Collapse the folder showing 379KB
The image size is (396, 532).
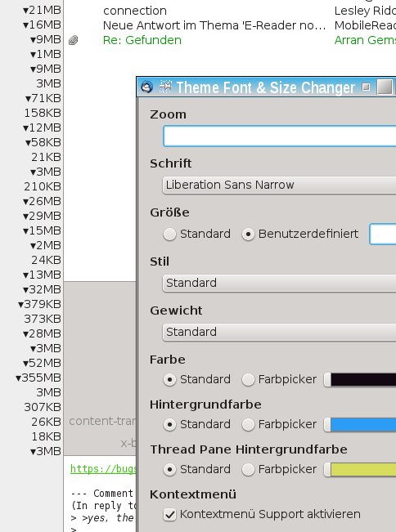pyautogui.click(x=20, y=304)
